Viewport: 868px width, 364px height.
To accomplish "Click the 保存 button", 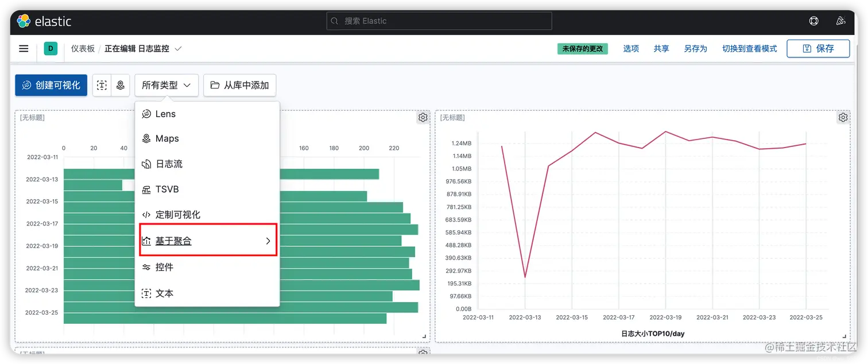I will click(x=818, y=49).
